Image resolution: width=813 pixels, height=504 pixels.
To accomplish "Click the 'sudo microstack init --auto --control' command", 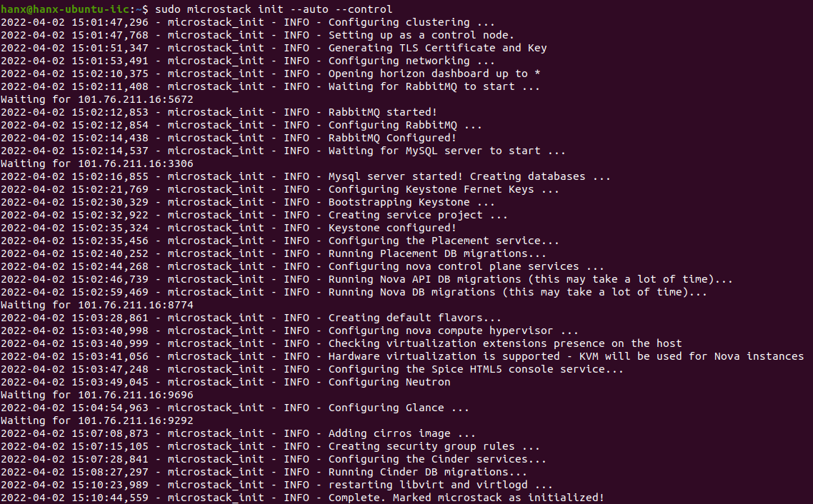I will coord(273,9).
